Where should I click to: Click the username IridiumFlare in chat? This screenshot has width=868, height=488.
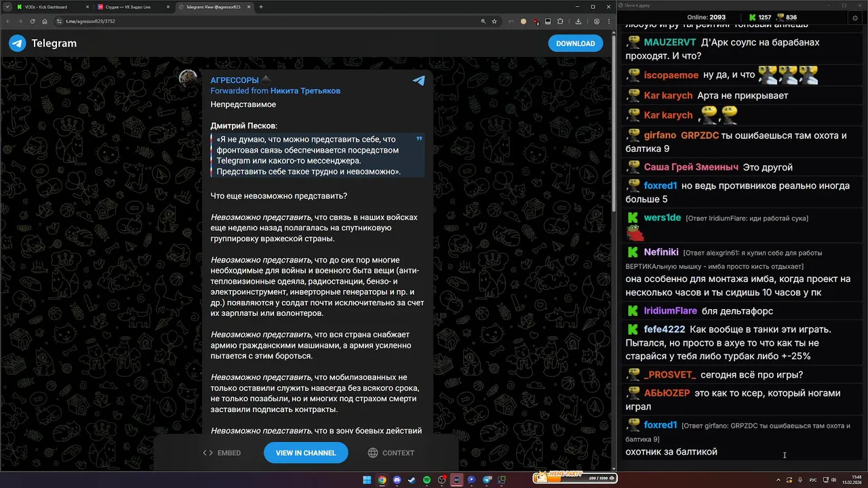[671, 310]
